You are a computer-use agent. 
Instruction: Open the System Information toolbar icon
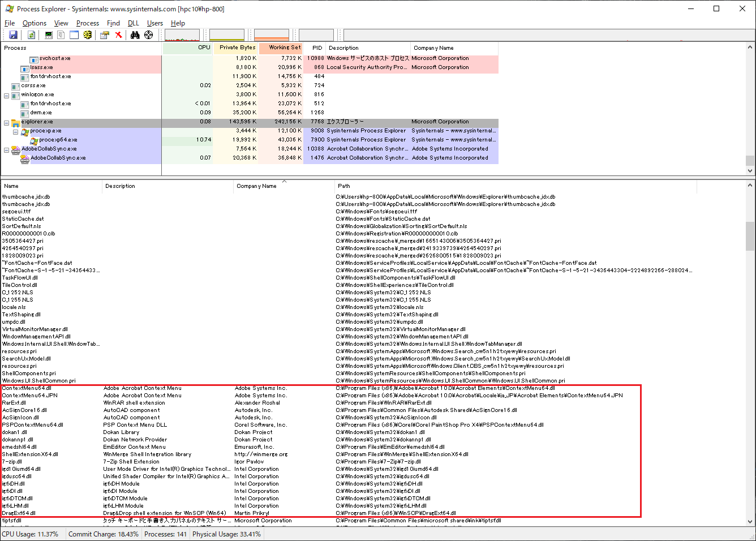tap(49, 35)
